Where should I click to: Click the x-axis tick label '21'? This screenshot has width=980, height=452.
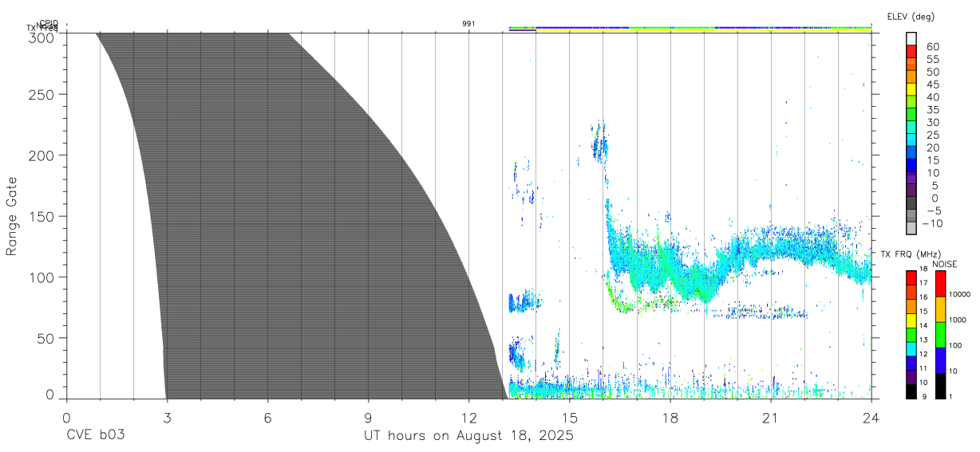[x=771, y=419]
